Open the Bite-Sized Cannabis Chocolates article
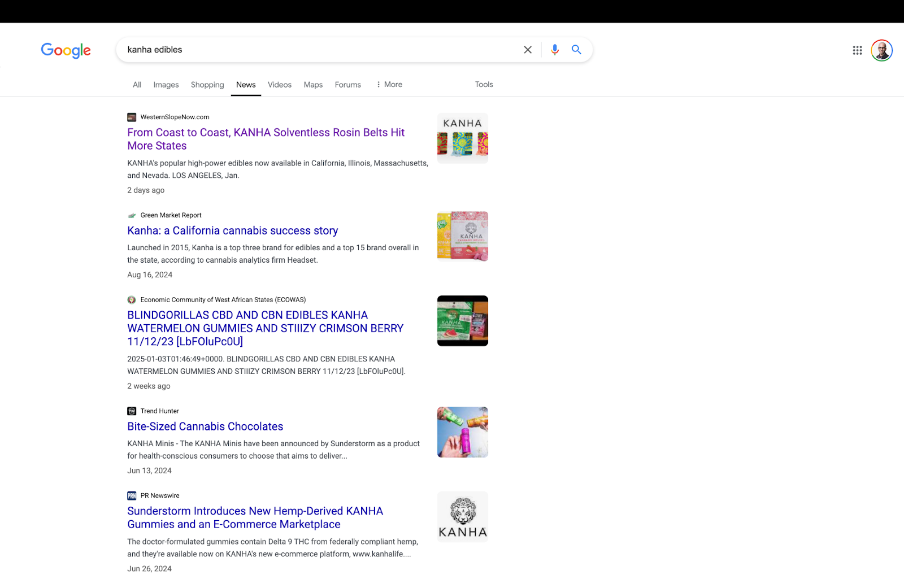This screenshot has height=588, width=904. click(205, 426)
